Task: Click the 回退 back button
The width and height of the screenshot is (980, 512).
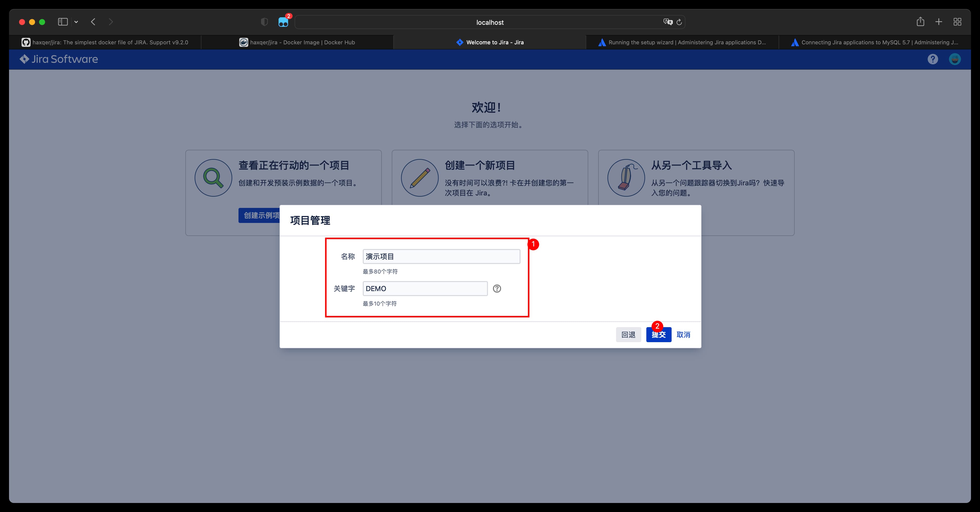Action: (629, 335)
